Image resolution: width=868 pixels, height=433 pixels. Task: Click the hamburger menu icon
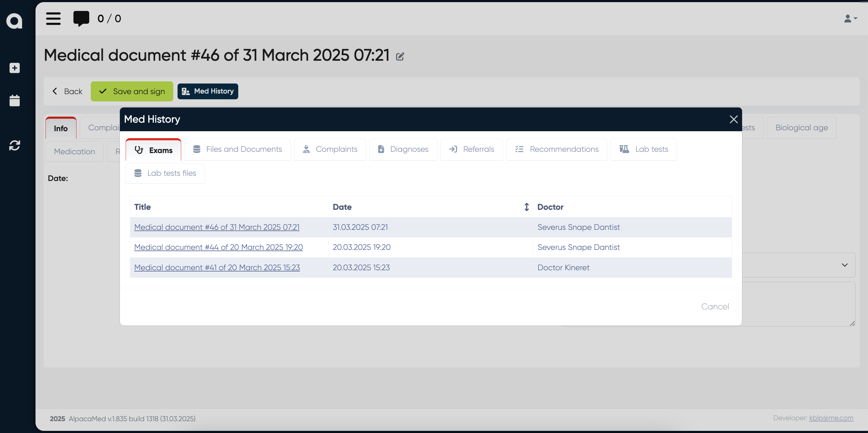point(53,19)
